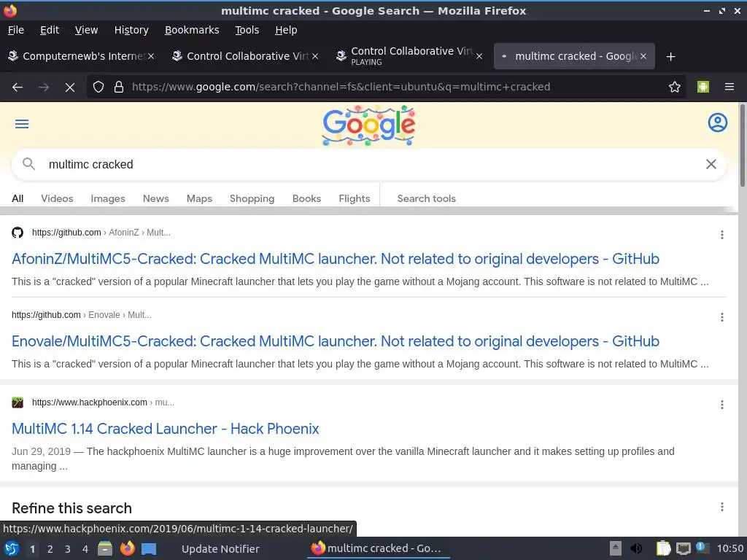Open the Edit menu

[x=50, y=30]
